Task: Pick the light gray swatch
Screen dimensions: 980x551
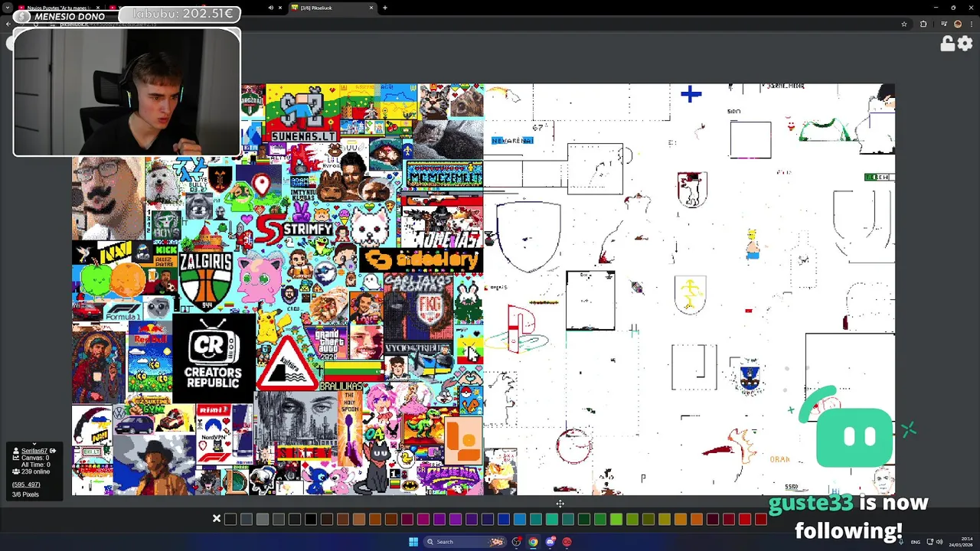Action: (x=262, y=520)
